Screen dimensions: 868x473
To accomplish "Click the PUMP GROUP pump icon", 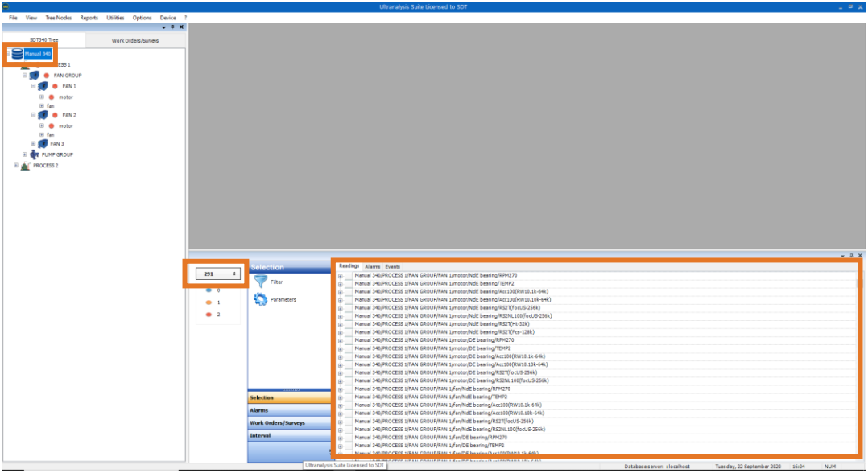I will (35, 154).
